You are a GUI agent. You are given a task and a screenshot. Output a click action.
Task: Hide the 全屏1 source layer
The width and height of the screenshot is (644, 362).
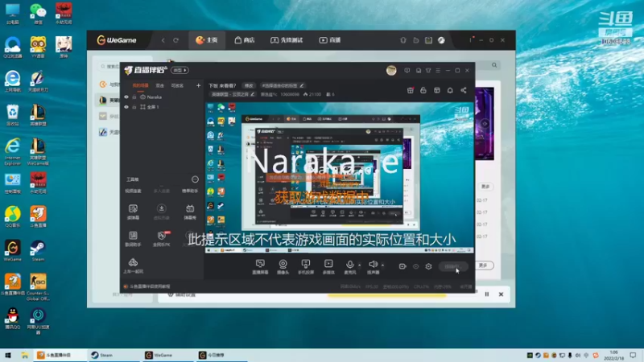coord(126,107)
